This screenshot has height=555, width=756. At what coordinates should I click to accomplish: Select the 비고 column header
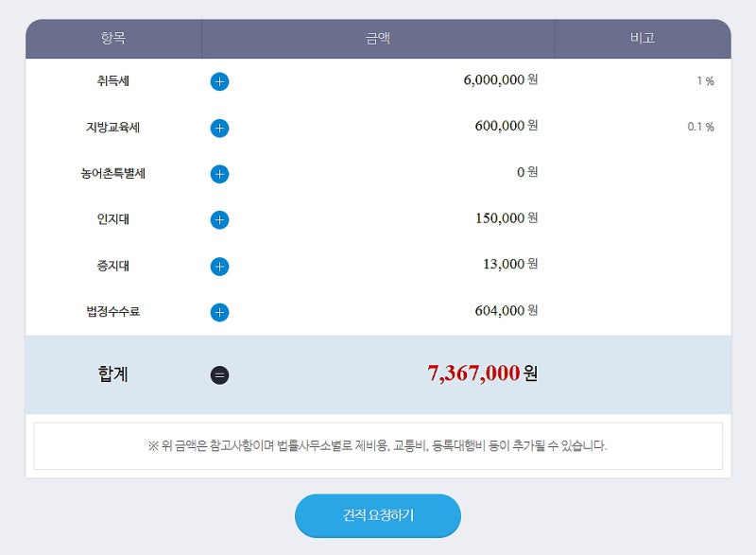pos(643,38)
